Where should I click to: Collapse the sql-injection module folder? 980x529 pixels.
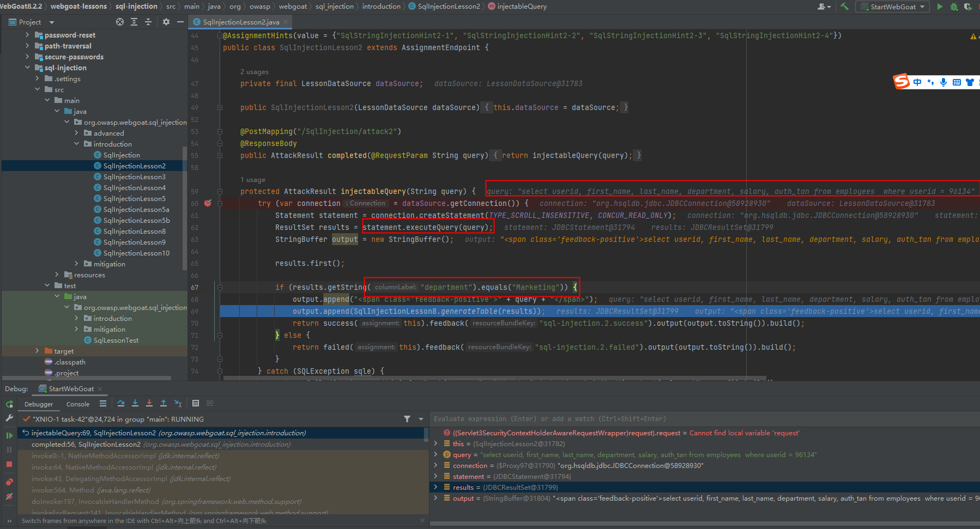(27, 68)
